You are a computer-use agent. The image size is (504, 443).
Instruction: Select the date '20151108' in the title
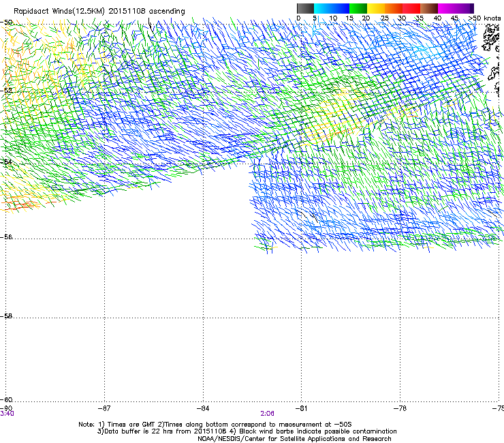point(127,12)
